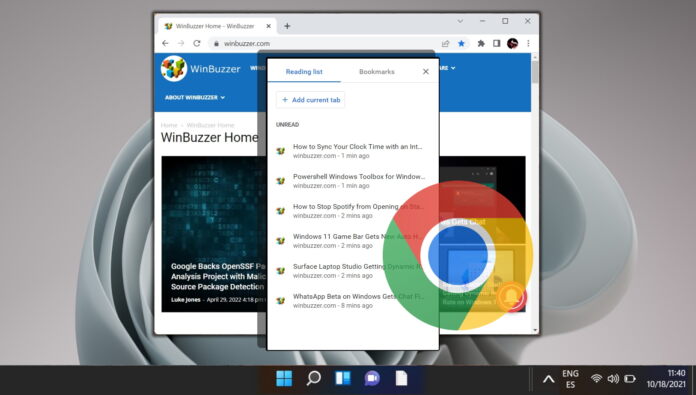Toggle the side panel icon in Chrome toolbar
This screenshot has height=395, width=696.
coord(497,43)
